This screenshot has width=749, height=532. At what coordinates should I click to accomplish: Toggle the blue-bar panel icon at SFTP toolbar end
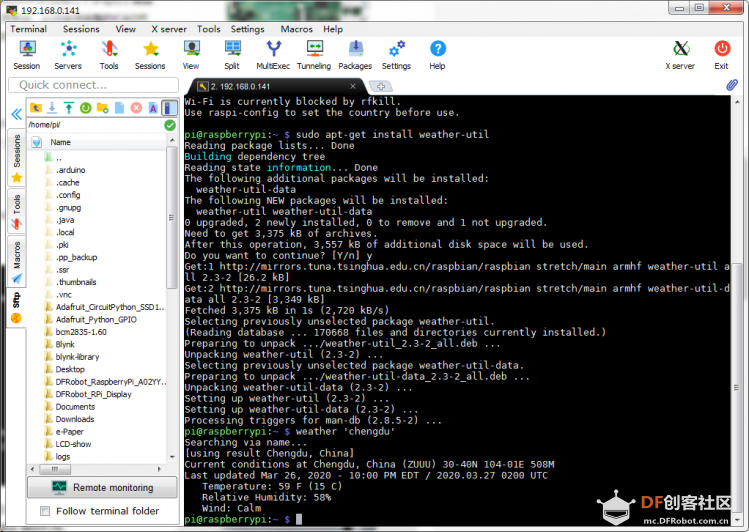[169, 108]
